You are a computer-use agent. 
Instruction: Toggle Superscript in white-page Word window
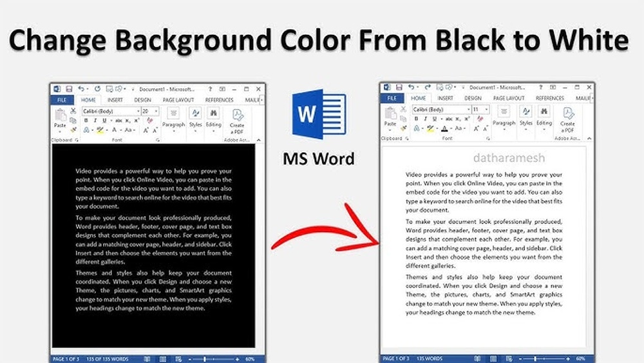pos(467,119)
